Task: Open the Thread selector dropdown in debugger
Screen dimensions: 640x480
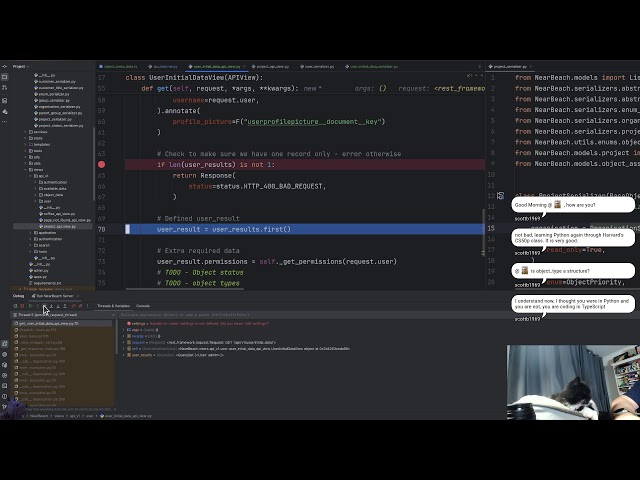Action: point(64,315)
